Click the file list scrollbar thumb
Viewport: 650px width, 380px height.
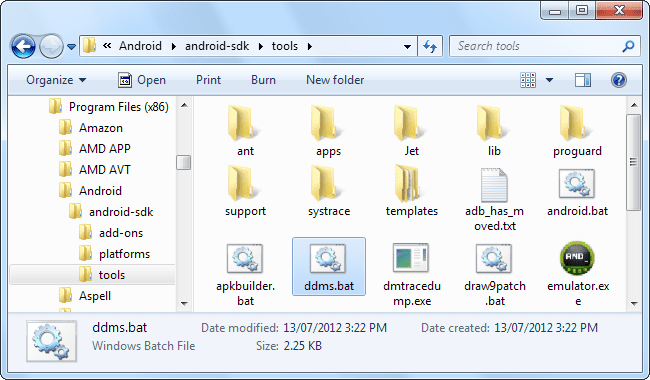pos(633,162)
